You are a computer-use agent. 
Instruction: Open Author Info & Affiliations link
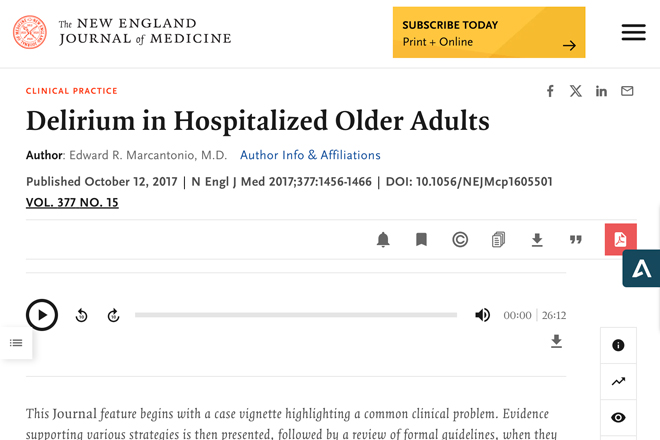pyautogui.click(x=310, y=155)
